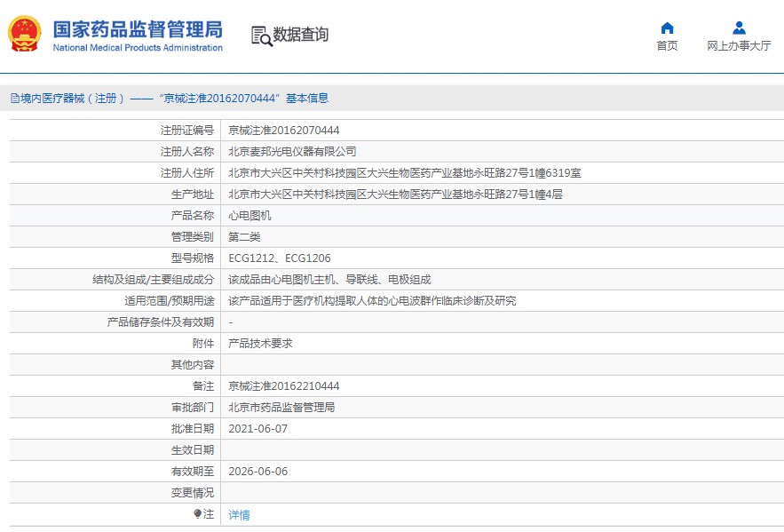Select registration number 京械注准20162070444 in the table
The width and height of the screenshot is (784, 532).
click(283, 131)
